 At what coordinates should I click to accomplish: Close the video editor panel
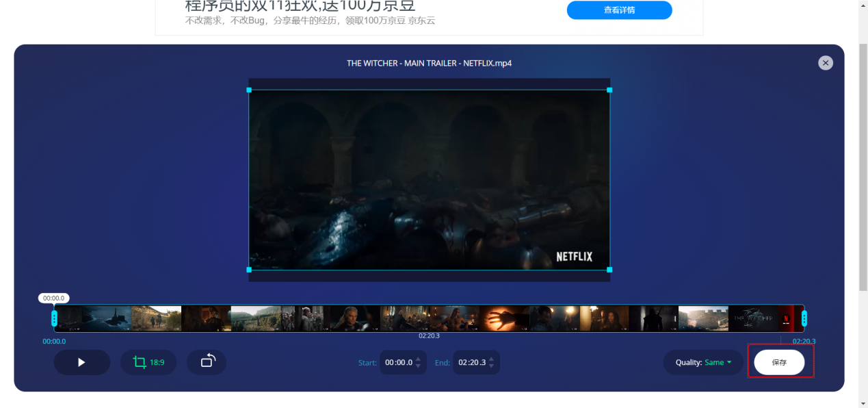(x=826, y=63)
